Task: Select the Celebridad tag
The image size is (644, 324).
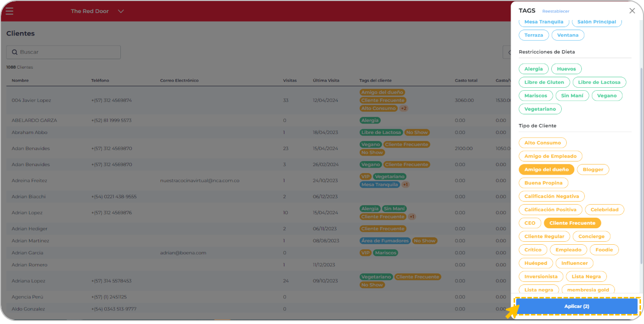Action: (x=604, y=210)
